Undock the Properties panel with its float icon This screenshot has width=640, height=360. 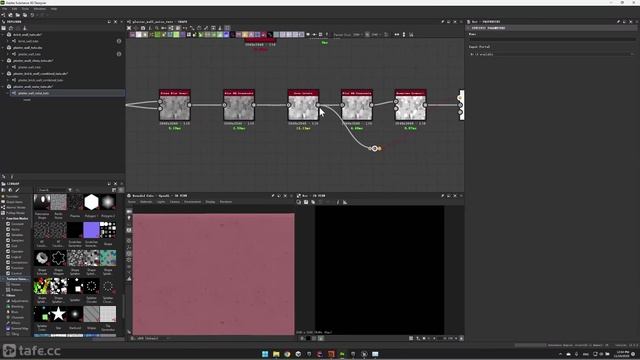[x=624, y=22]
